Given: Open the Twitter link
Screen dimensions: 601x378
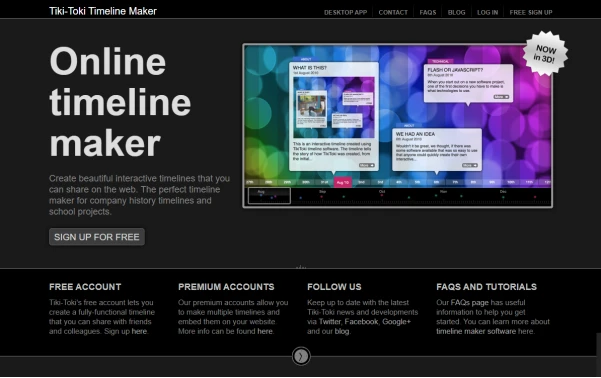Looking at the screenshot, I should [x=329, y=322].
